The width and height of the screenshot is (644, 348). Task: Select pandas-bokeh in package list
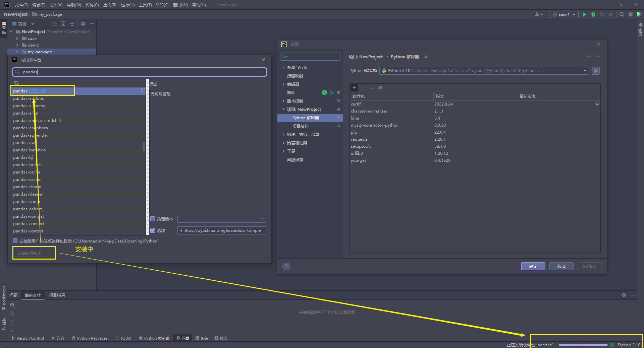coord(78,165)
